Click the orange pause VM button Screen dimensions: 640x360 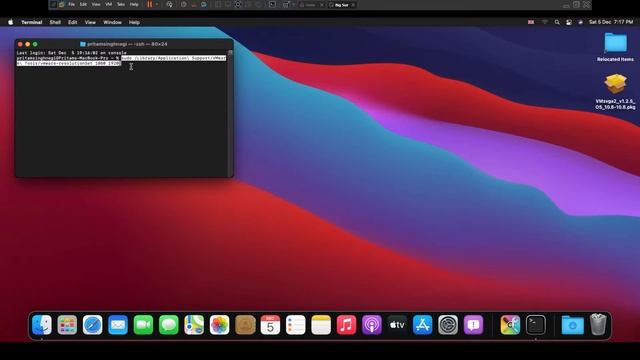click(x=150, y=4)
